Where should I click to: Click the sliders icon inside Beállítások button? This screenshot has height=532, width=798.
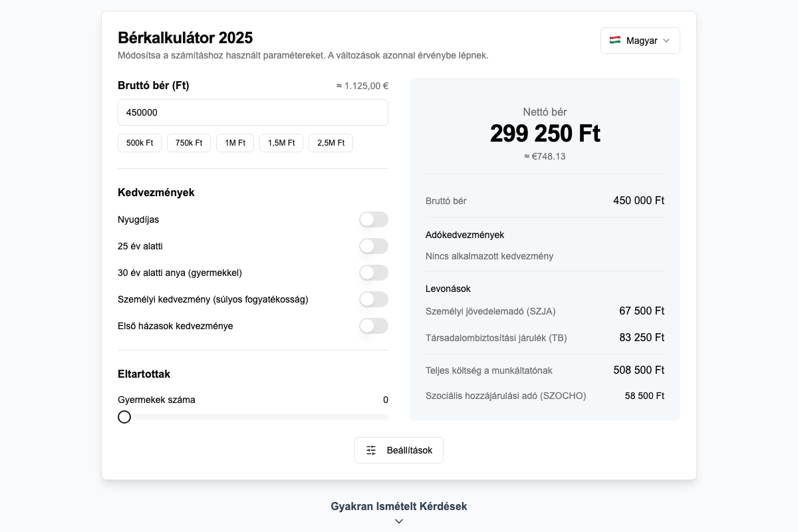point(370,450)
